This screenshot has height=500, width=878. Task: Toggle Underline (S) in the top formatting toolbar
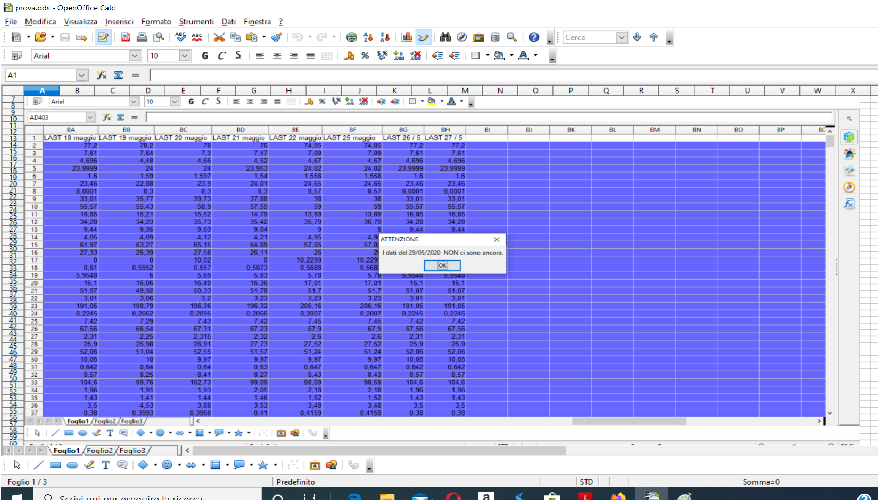click(238, 55)
